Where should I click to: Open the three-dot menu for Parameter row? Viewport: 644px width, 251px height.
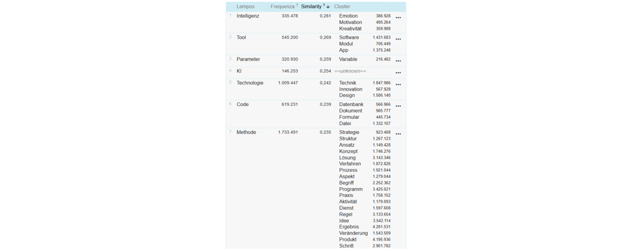(398, 61)
